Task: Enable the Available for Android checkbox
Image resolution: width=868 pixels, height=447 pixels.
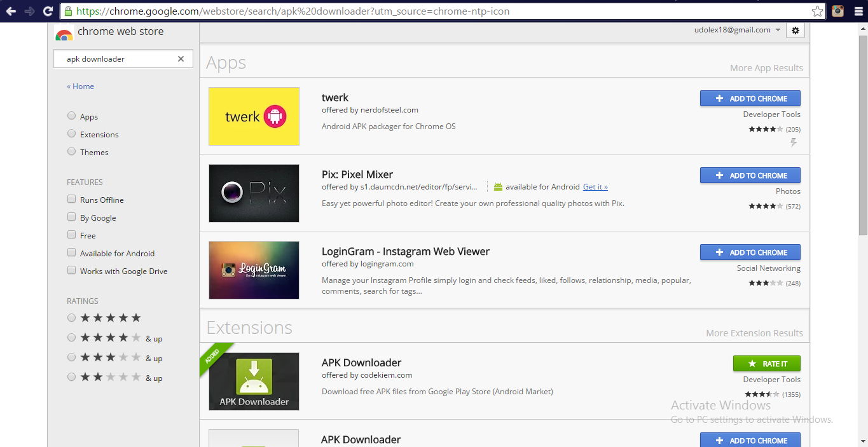Action: pos(71,252)
